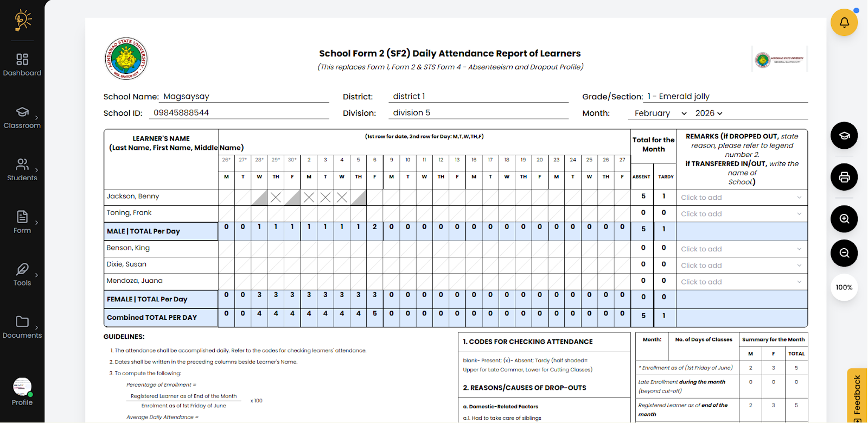This screenshot has height=423, width=868.
Task: Open remarks dropdown for Jackson, Benny
Action: 741,198
